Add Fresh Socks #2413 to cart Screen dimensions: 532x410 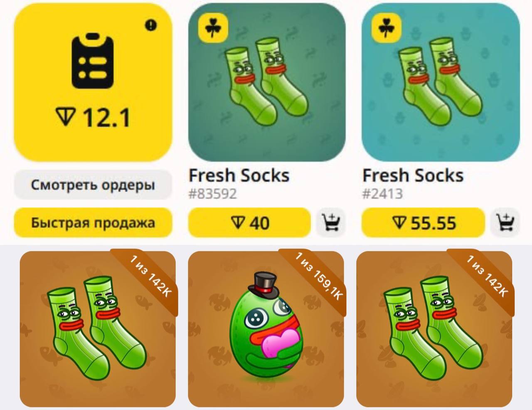point(505,222)
